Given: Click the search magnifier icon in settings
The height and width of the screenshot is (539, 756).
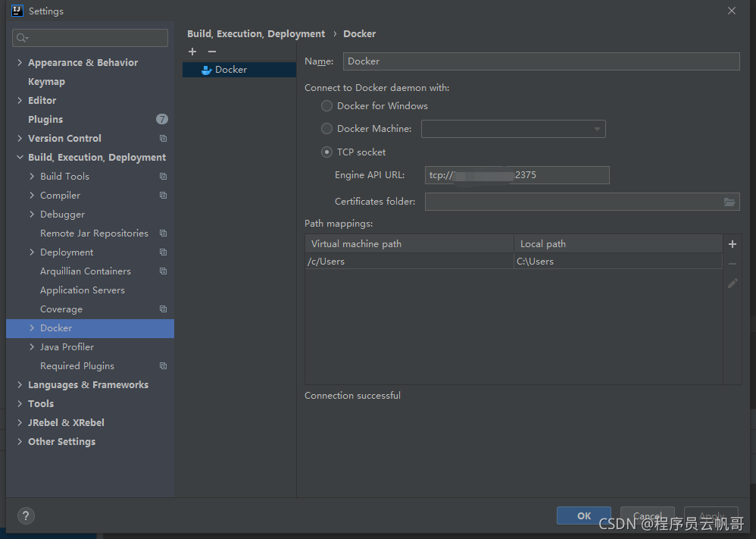Looking at the screenshot, I should pyautogui.click(x=22, y=38).
